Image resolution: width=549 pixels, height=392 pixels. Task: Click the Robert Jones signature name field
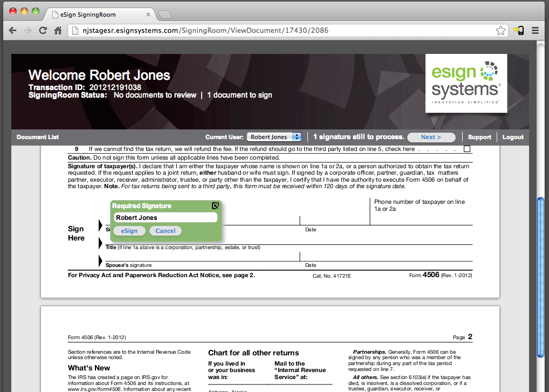click(x=166, y=218)
